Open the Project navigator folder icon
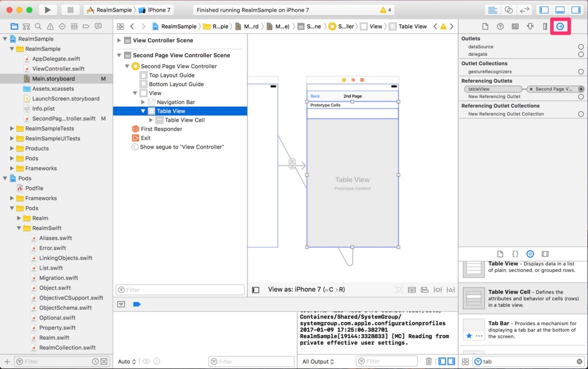The width and height of the screenshot is (588, 369). (x=14, y=26)
